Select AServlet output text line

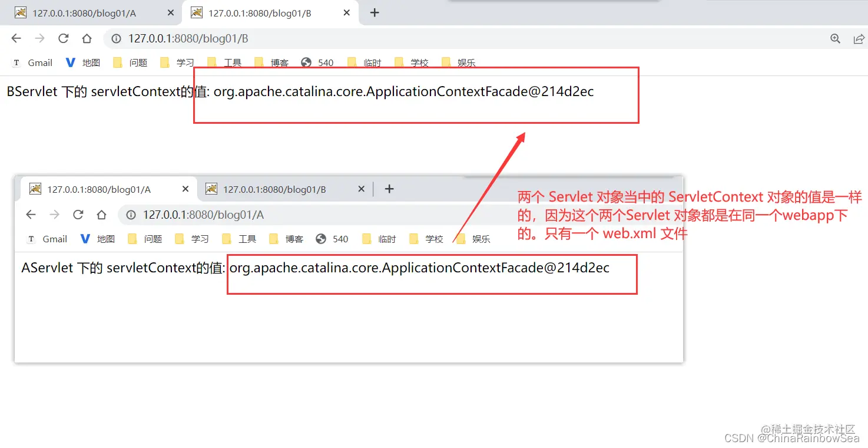tap(316, 268)
